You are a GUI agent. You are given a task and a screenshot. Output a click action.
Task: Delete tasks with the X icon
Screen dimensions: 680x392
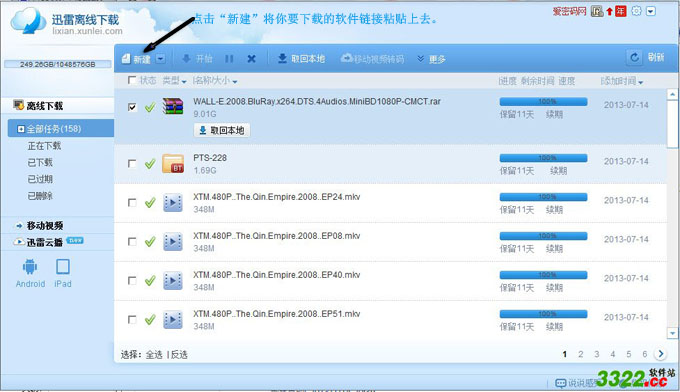click(x=252, y=59)
